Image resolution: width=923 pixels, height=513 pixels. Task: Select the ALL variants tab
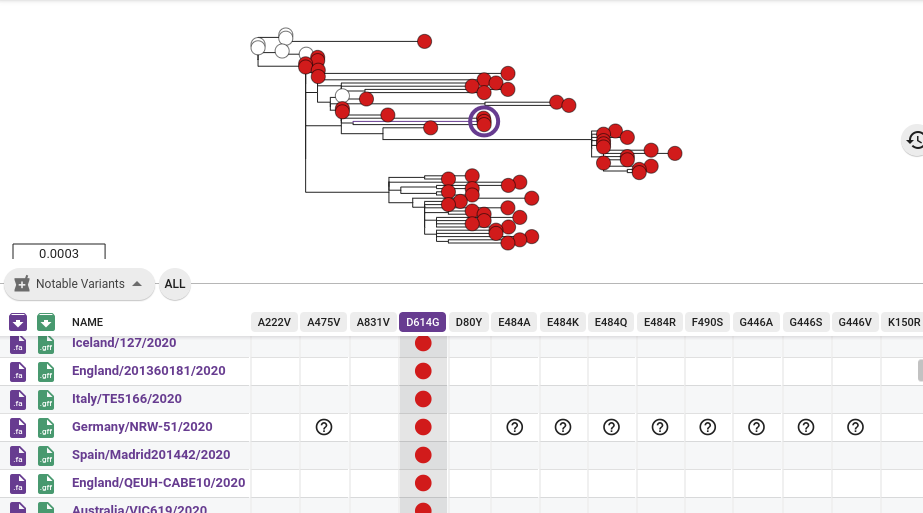pos(175,284)
